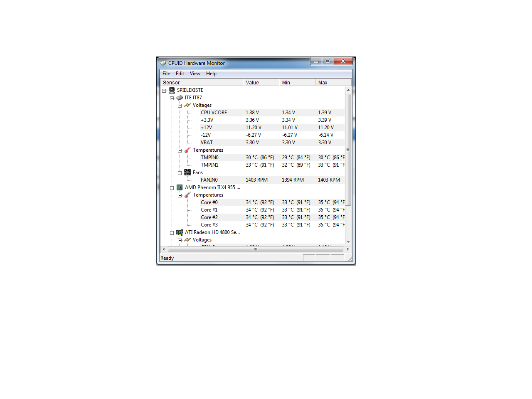Image resolution: width=532 pixels, height=399 pixels.
Task: Collapse the Voltages group under ITE IT87
Action: tap(180, 106)
